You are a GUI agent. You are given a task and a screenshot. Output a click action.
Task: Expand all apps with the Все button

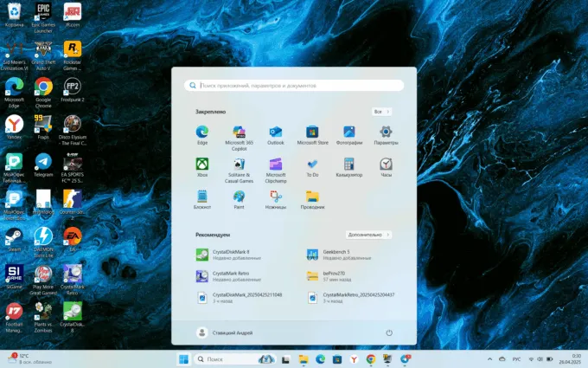[381, 112]
